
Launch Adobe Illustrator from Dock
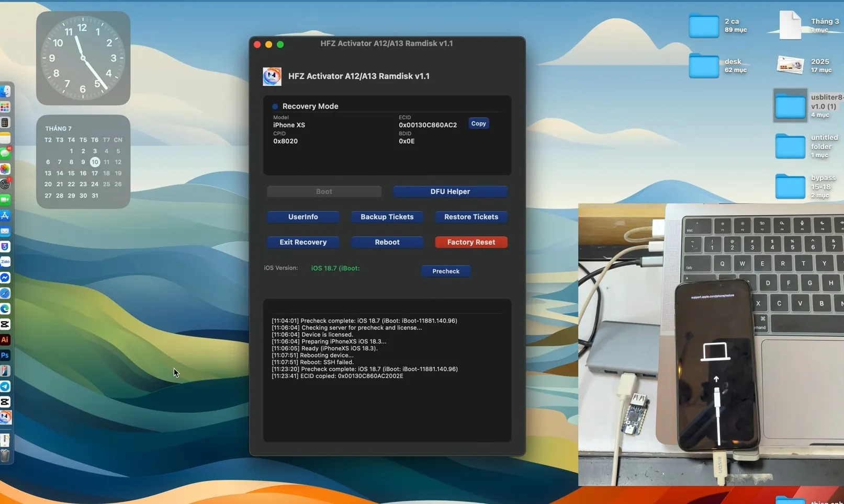[x=5, y=340]
